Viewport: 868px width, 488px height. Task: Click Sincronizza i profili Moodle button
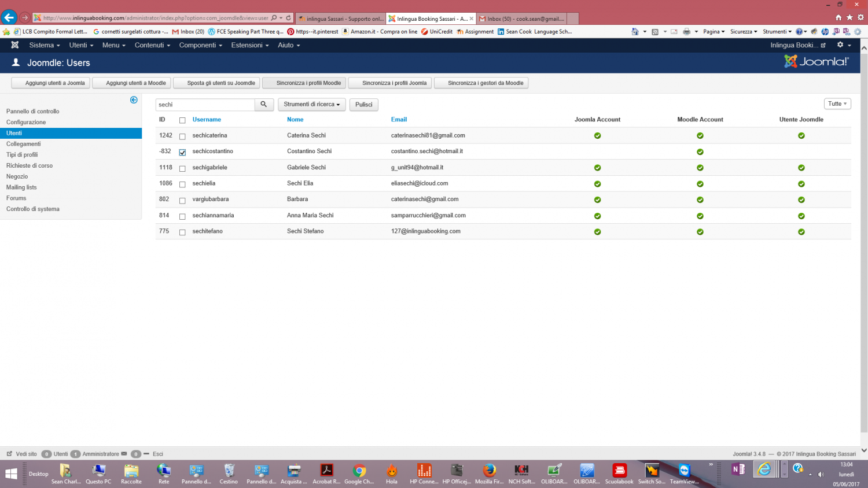pyautogui.click(x=304, y=83)
